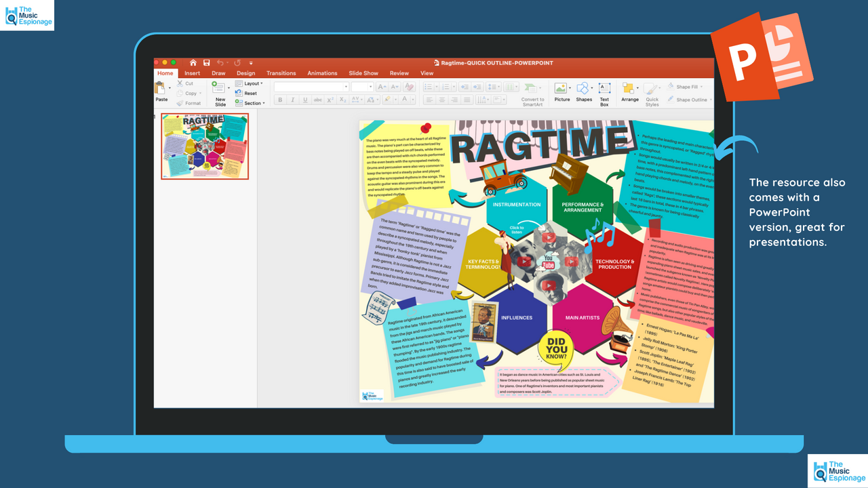
Task: Click the 'Click to listen' bubble on slide
Action: (517, 229)
